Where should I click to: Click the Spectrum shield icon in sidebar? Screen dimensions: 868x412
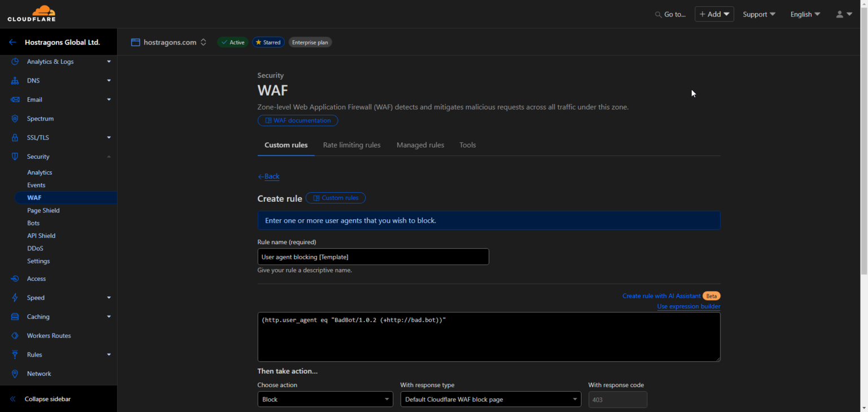15,119
